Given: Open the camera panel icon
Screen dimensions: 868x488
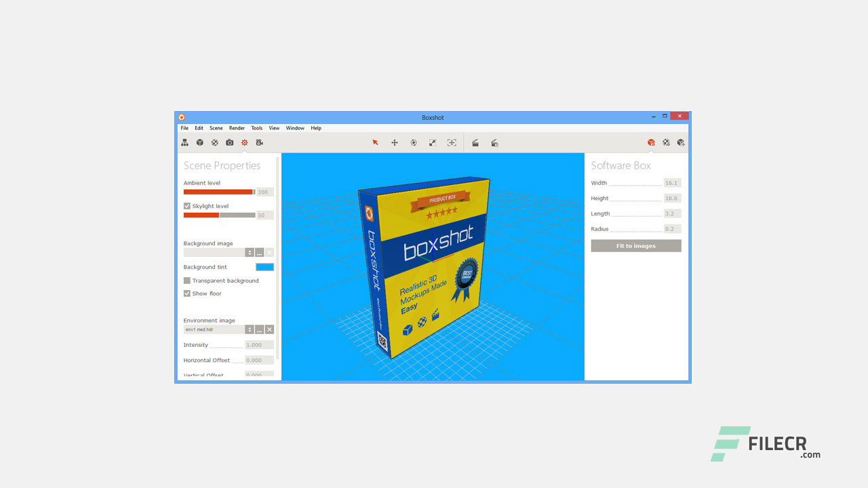Looking at the screenshot, I should click(x=230, y=142).
